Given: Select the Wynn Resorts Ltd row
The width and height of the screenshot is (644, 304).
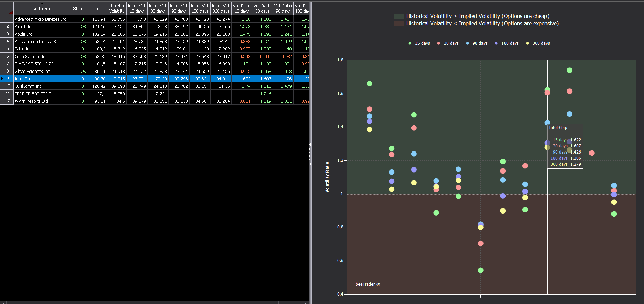Looking at the screenshot, I should (154, 101).
